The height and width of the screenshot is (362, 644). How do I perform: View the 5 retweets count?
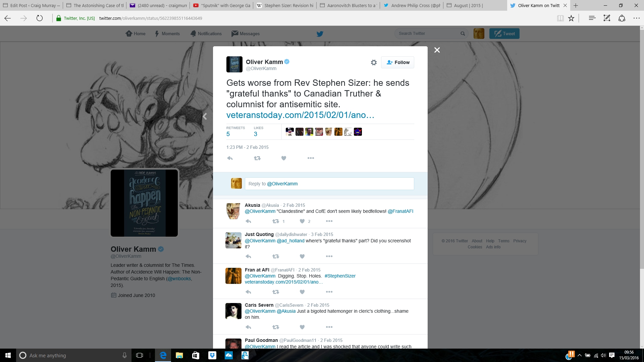click(x=228, y=134)
